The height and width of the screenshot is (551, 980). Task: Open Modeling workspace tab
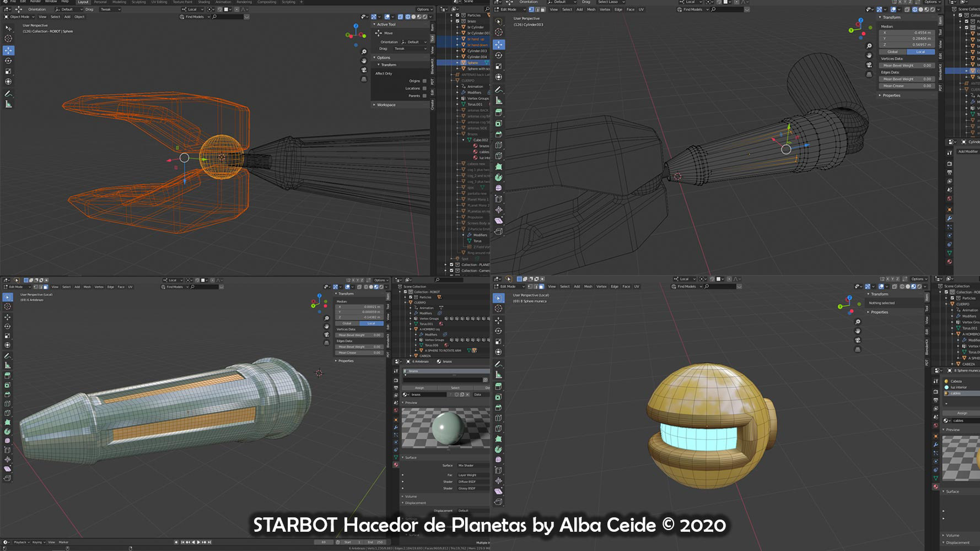(119, 2)
